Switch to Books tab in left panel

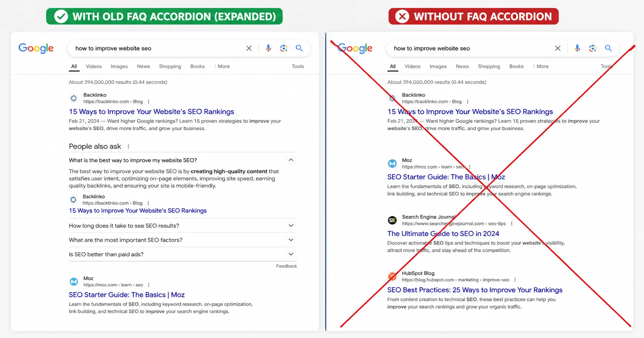pyautogui.click(x=197, y=66)
